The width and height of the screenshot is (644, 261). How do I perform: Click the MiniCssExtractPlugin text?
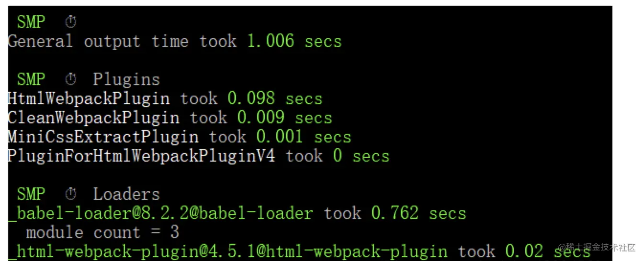[x=103, y=137]
